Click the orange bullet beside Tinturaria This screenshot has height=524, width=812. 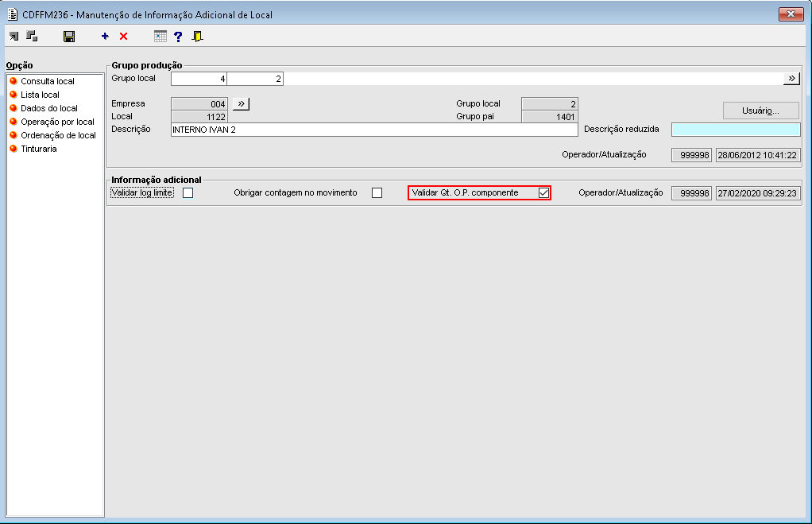(14, 148)
